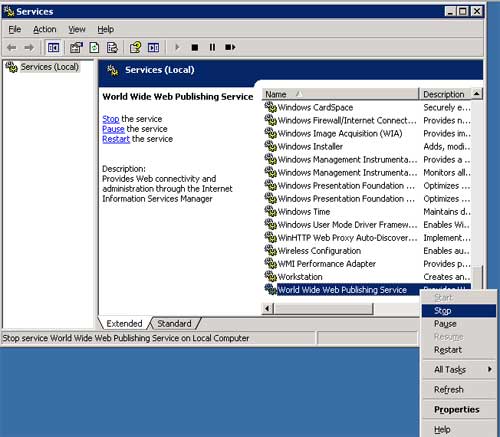500x437 pixels.
Task: Select WinHTTP Web Proxy Auto-Discover... row
Action: pos(347,237)
